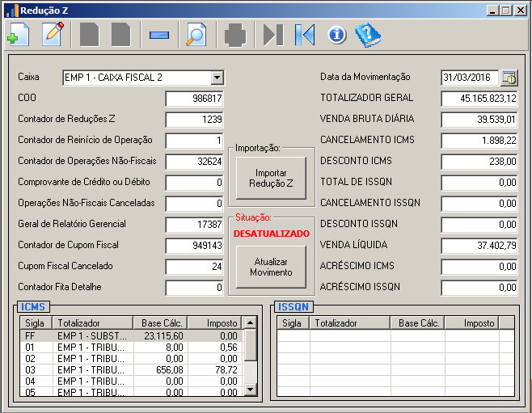Click Base Cálc. column header in ICMS table
Screen dimensions: 532x413
click(160, 323)
